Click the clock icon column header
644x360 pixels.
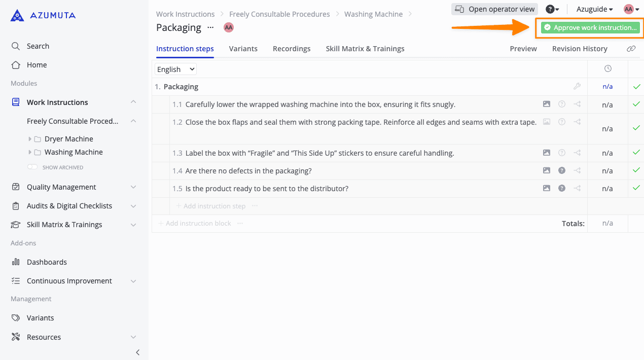pyautogui.click(x=607, y=69)
